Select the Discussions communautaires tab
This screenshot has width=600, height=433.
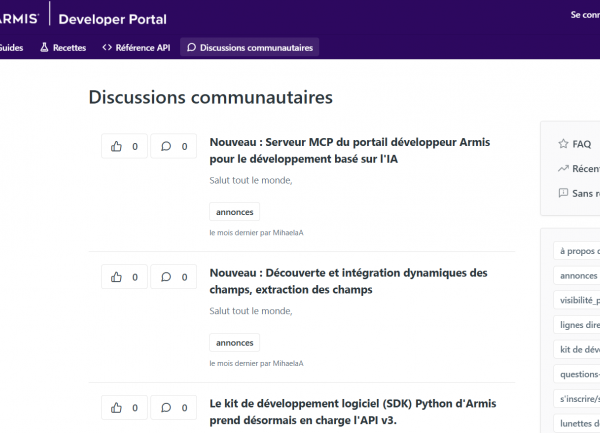tap(249, 47)
